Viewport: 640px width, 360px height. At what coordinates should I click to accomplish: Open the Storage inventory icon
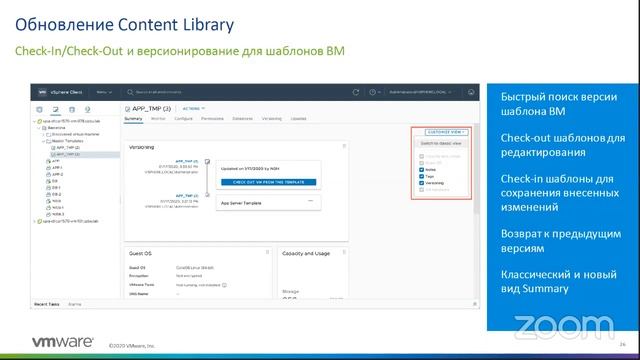[72, 109]
